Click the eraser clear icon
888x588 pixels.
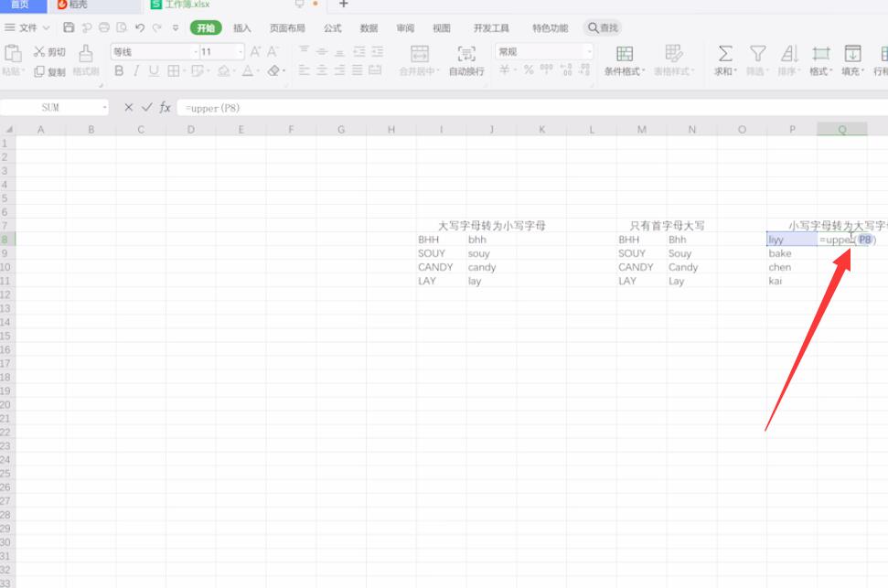click(x=273, y=70)
